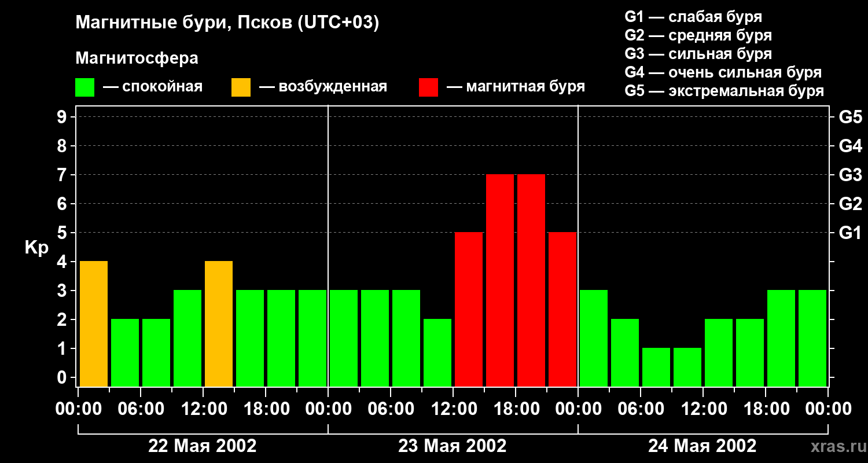Select the last red Kp 5 bar starting 21:00 on 23 May
Image resolution: width=868 pixels, height=463 pixels.
coord(562,309)
